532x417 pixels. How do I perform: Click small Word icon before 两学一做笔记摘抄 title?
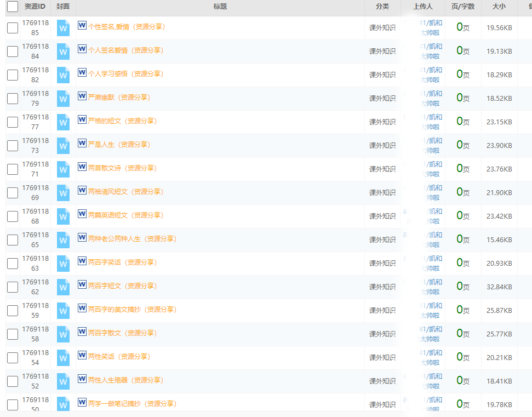(82, 402)
